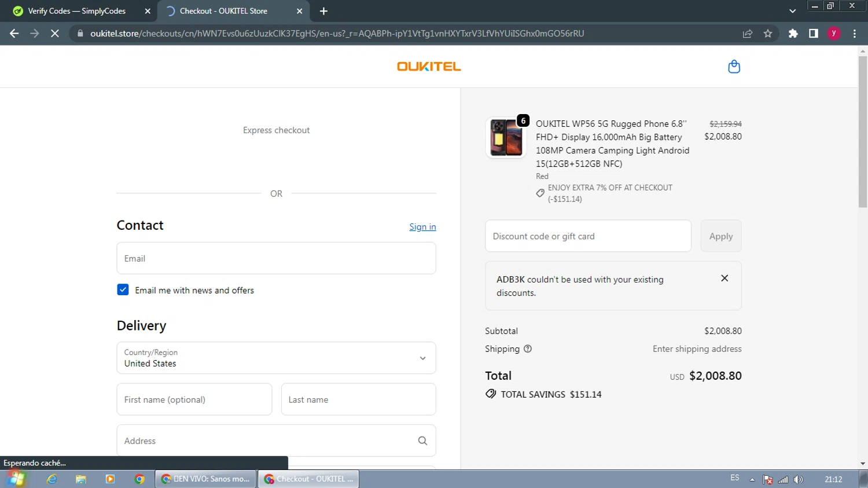Uncheck Email me with news and offers
Screen dimensions: 868x488
(x=123, y=289)
